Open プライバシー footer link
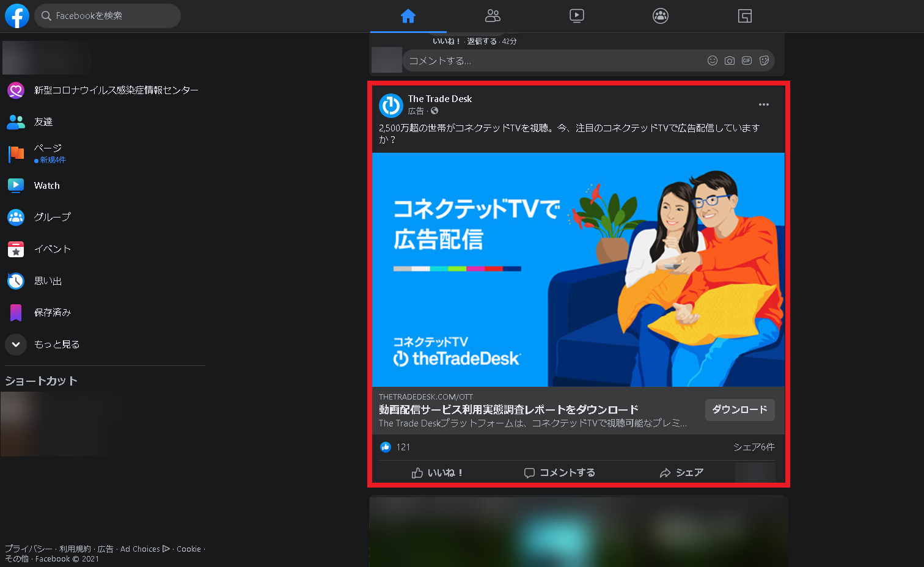Screen dimensions: 924x567 pos(29,549)
